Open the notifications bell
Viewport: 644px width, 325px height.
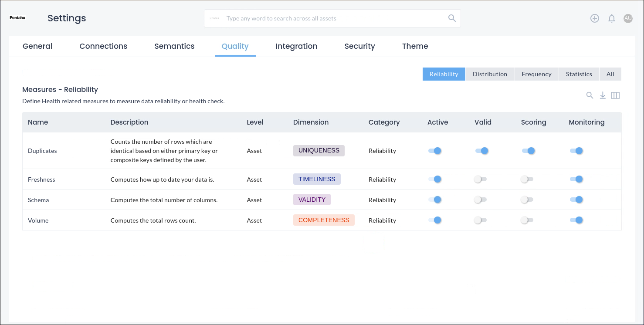coord(612,18)
